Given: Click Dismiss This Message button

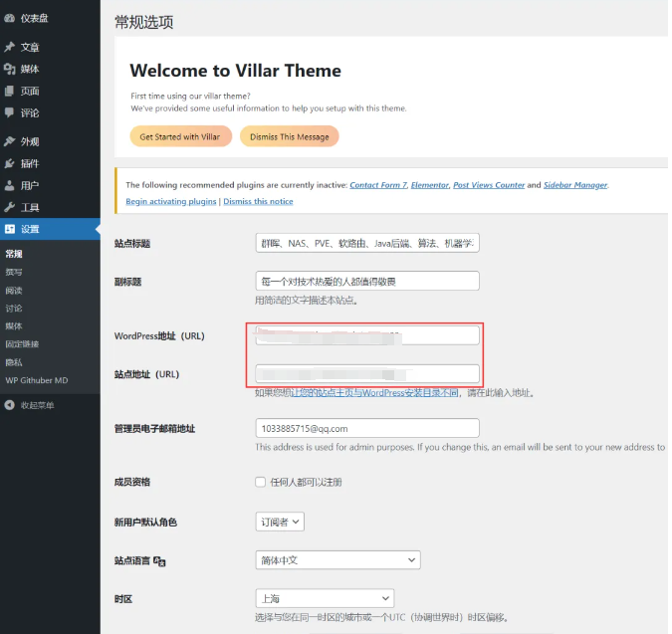Looking at the screenshot, I should (290, 136).
